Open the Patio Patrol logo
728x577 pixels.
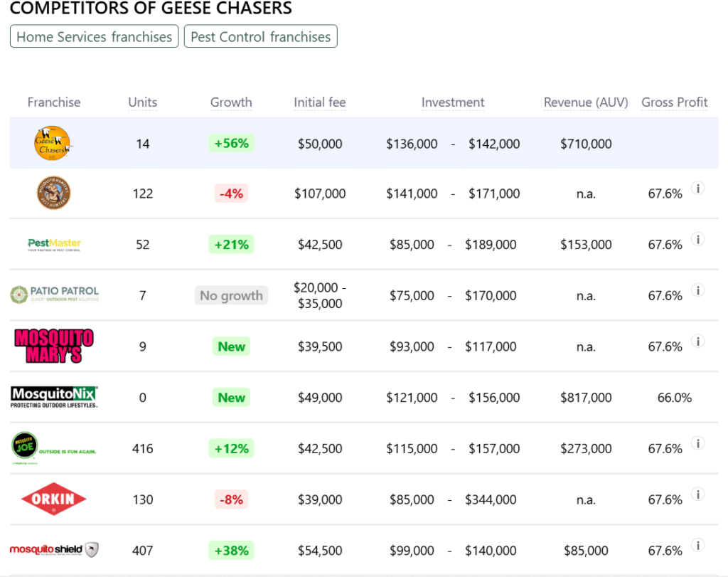coord(54,295)
